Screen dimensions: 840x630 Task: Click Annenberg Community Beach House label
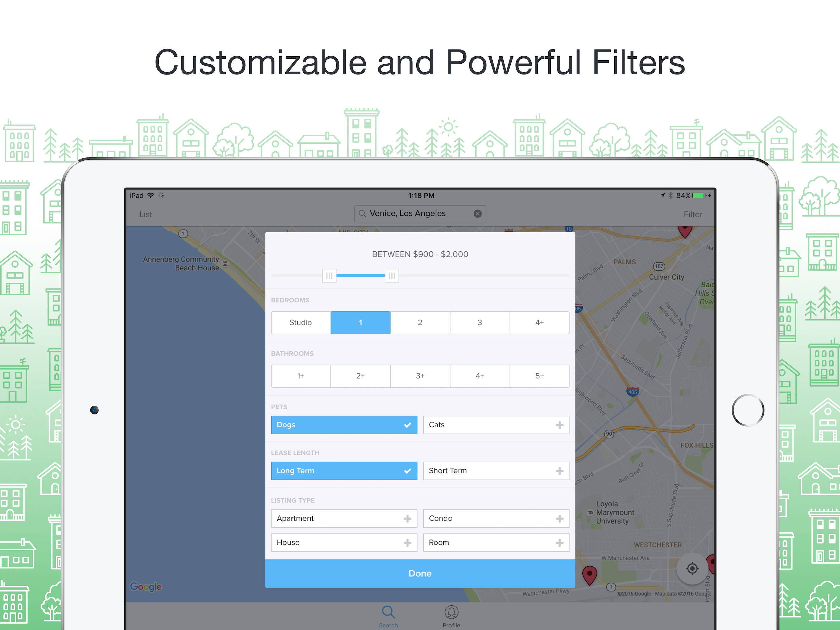tap(181, 263)
